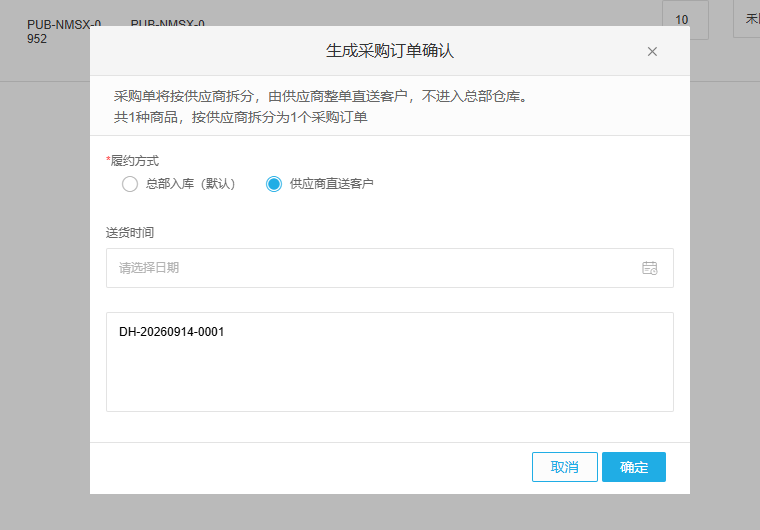Click the 生成采购订单确认 dialog title

390,51
